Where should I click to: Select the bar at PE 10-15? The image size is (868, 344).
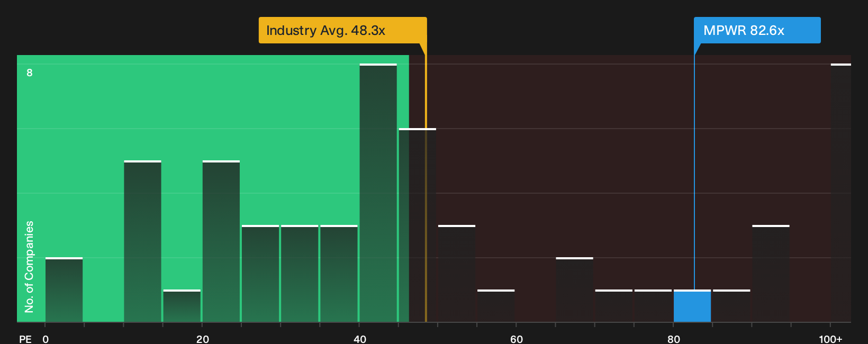pyautogui.click(x=142, y=241)
